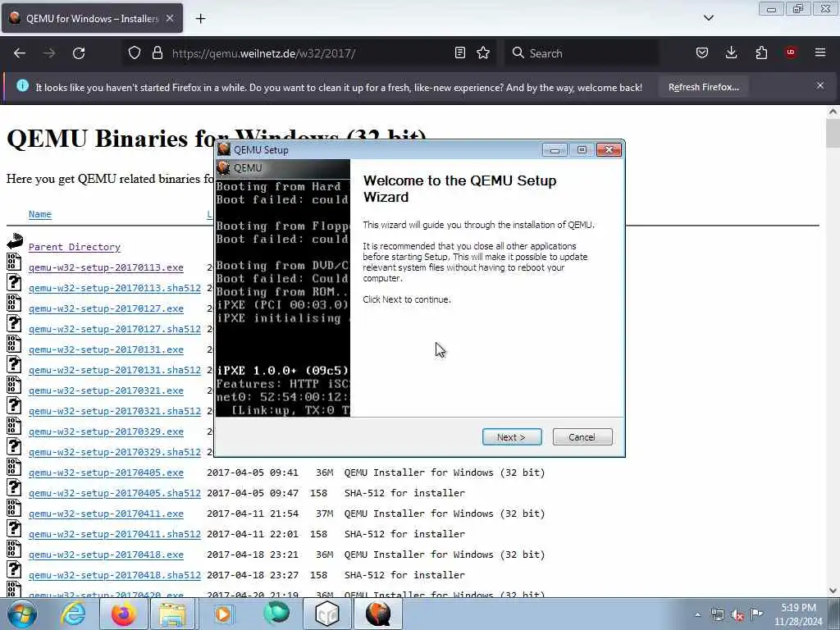This screenshot has width=840, height=630.
Task: Download qemu-w32-setup-20170321.exe
Action: [x=106, y=390]
